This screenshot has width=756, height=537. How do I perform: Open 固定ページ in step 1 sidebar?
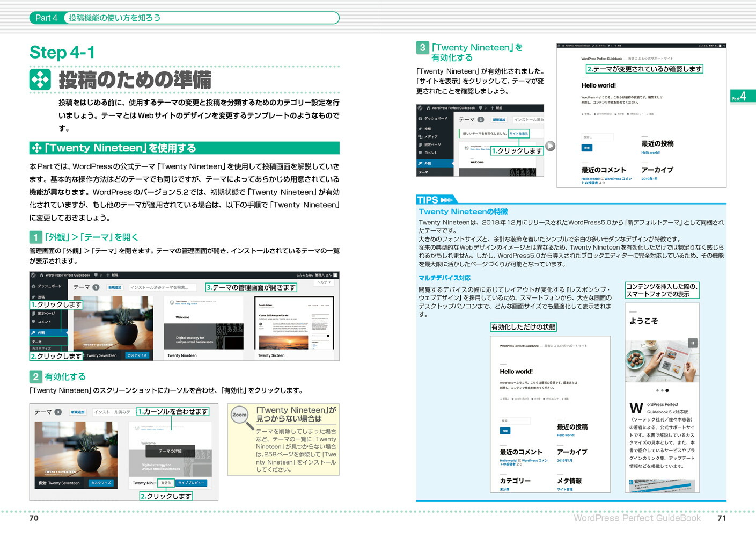pos(43,314)
